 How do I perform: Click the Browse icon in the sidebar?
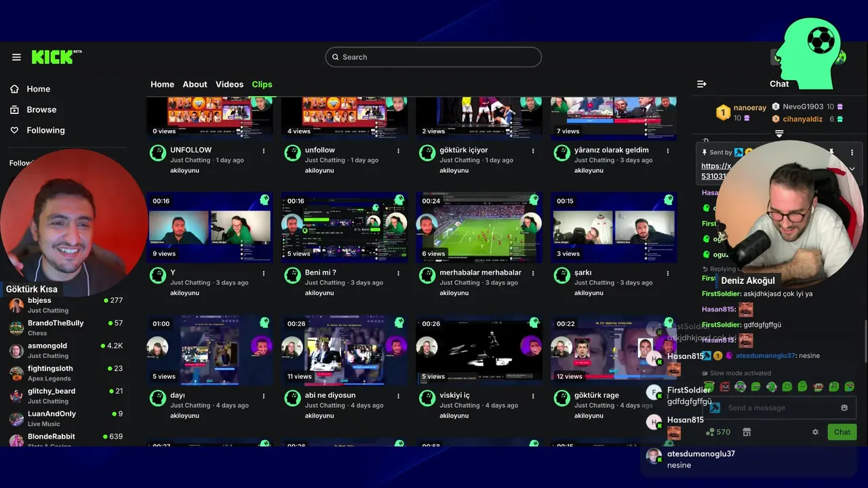(14, 110)
